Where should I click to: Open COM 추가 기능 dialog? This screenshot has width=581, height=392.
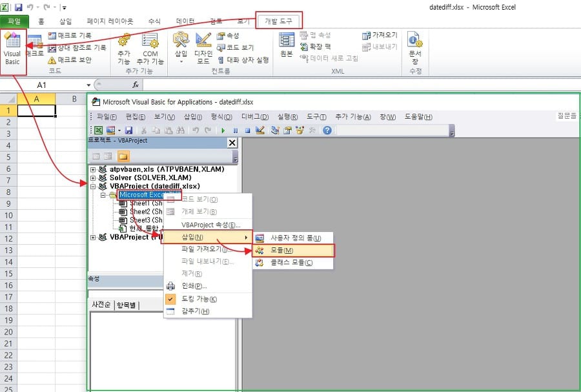(150, 49)
